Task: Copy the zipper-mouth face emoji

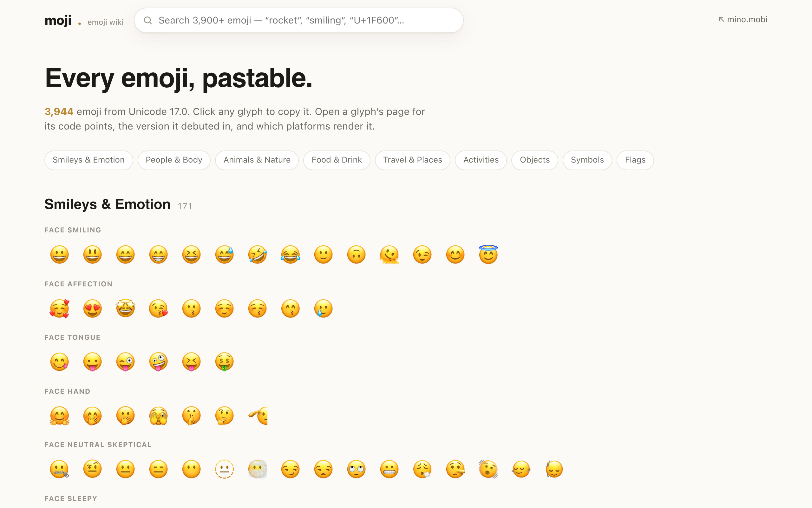Action: 59,469
